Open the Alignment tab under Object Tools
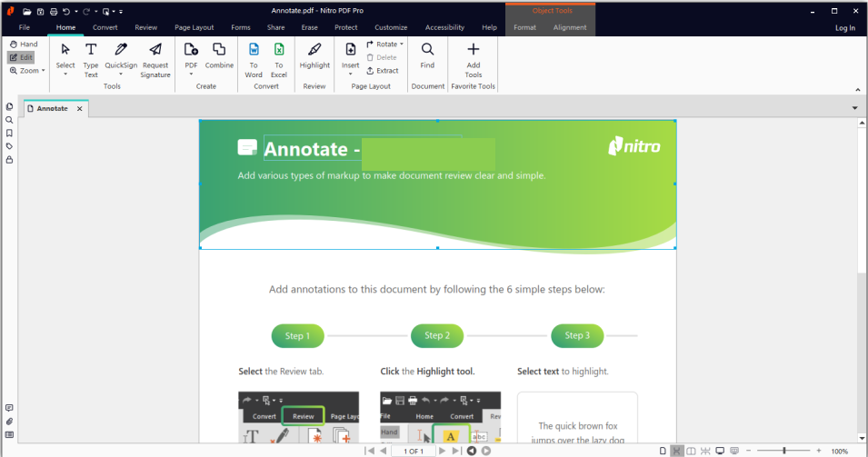The image size is (868, 457). (570, 27)
